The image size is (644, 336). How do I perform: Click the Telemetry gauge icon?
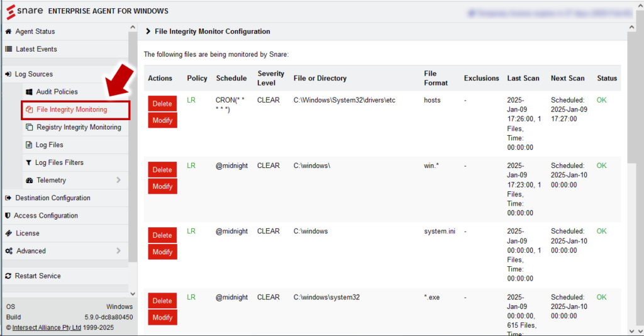29,181
